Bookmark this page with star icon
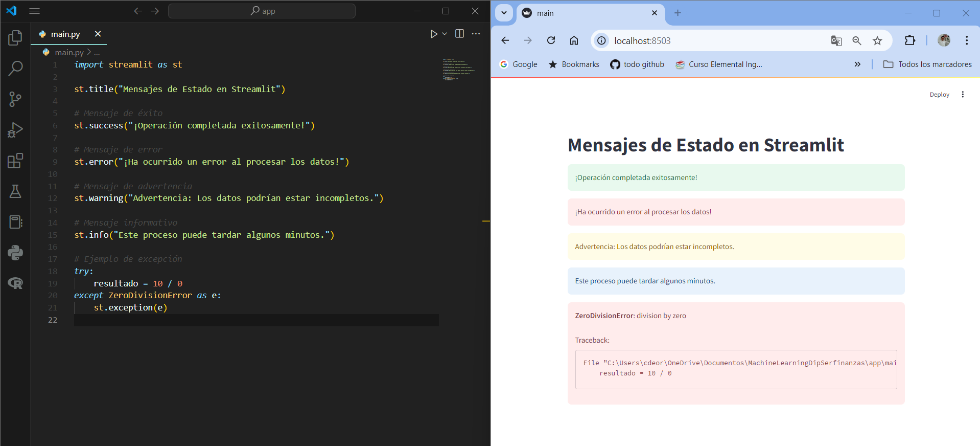Image resolution: width=980 pixels, height=446 pixels. click(877, 41)
